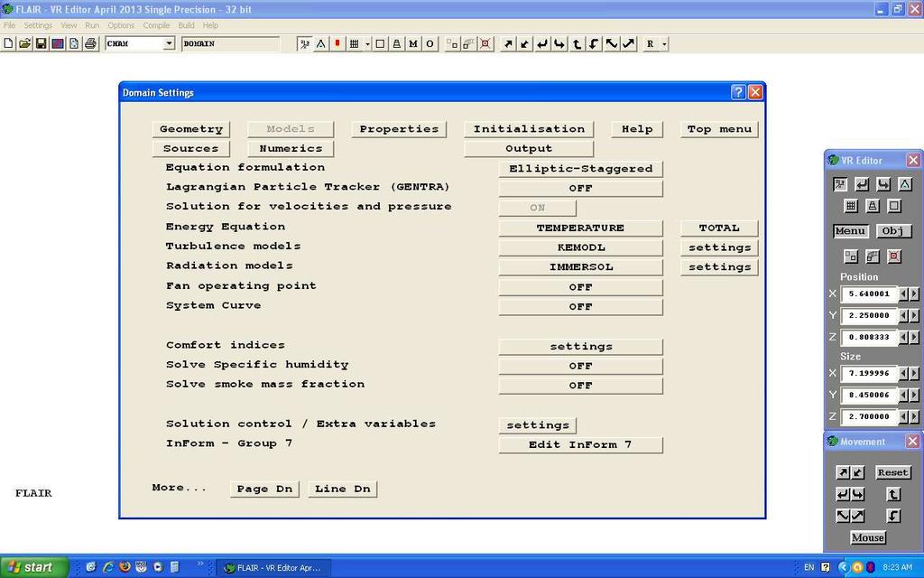Switch to the Properties page

tap(399, 129)
